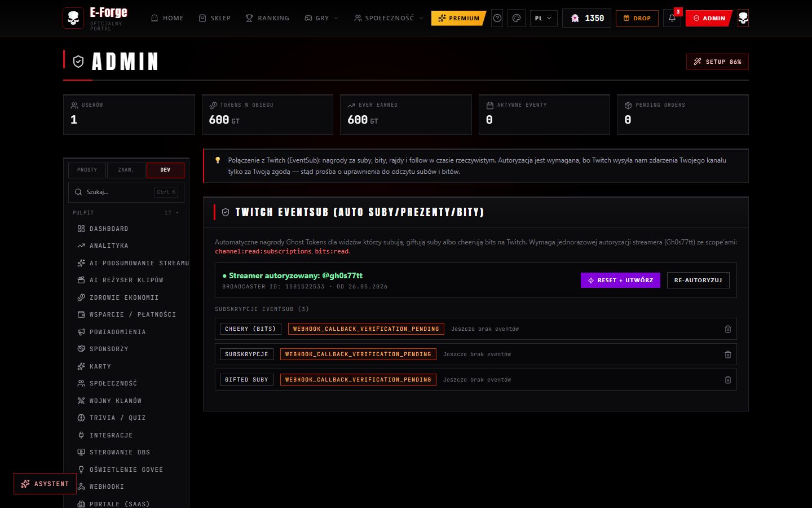Click the Re-autoryzuj button
812x508 pixels.
(698, 280)
